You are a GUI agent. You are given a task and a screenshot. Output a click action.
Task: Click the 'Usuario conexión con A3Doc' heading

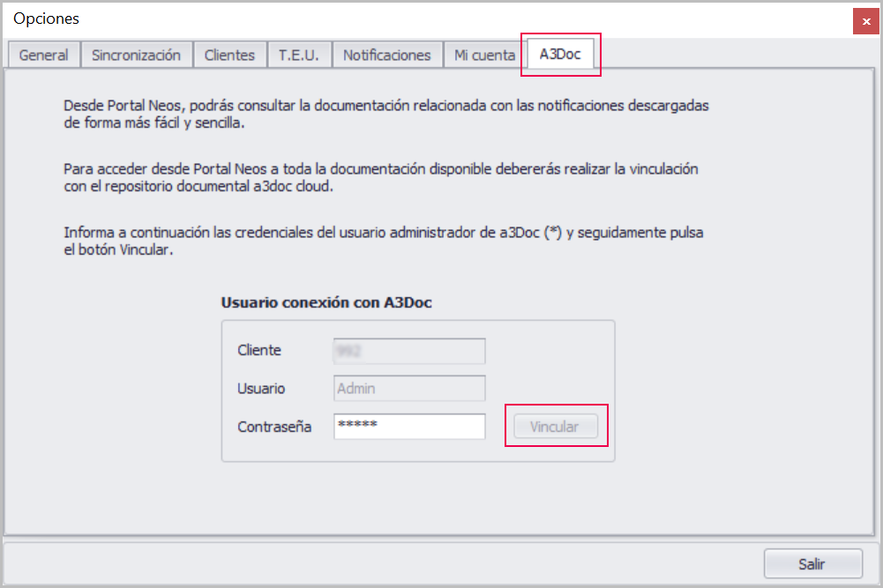click(x=326, y=302)
